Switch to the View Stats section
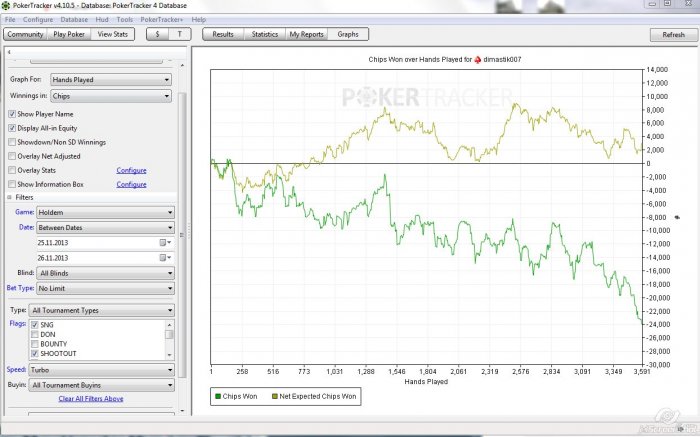This screenshot has width=700, height=437. pos(112,34)
